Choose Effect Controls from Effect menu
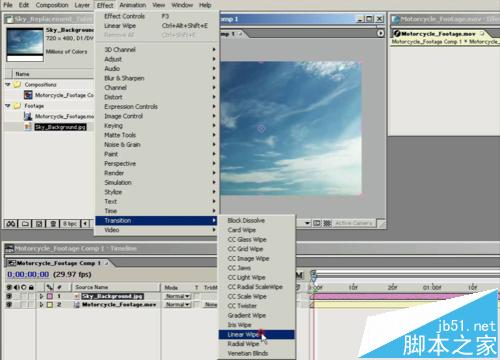The height and width of the screenshot is (360, 500). (157, 16)
